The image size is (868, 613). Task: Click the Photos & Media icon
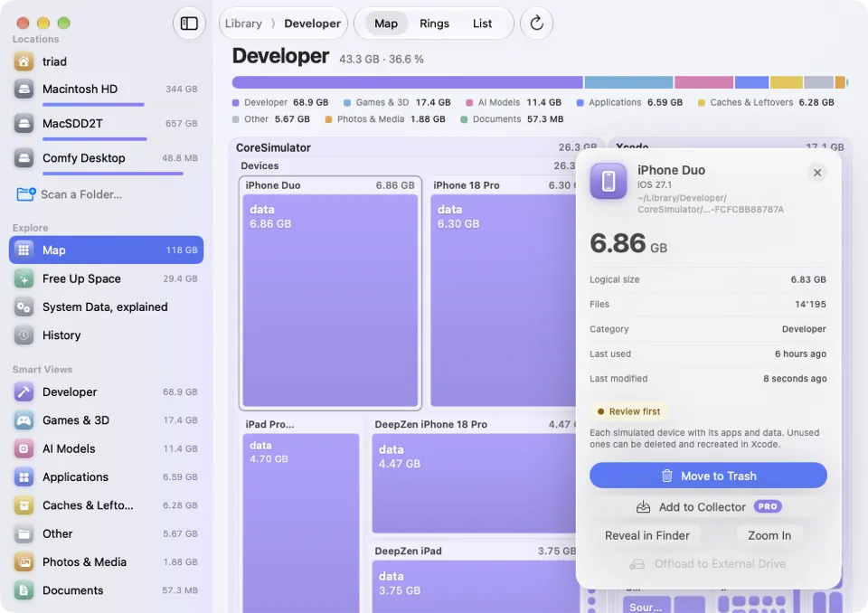click(24, 562)
